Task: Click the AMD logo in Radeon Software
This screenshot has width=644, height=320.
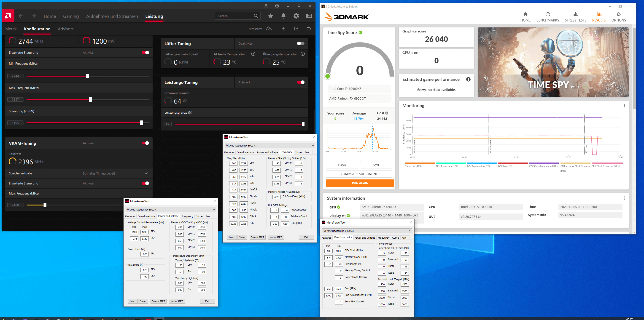Action: click(x=8, y=16)
